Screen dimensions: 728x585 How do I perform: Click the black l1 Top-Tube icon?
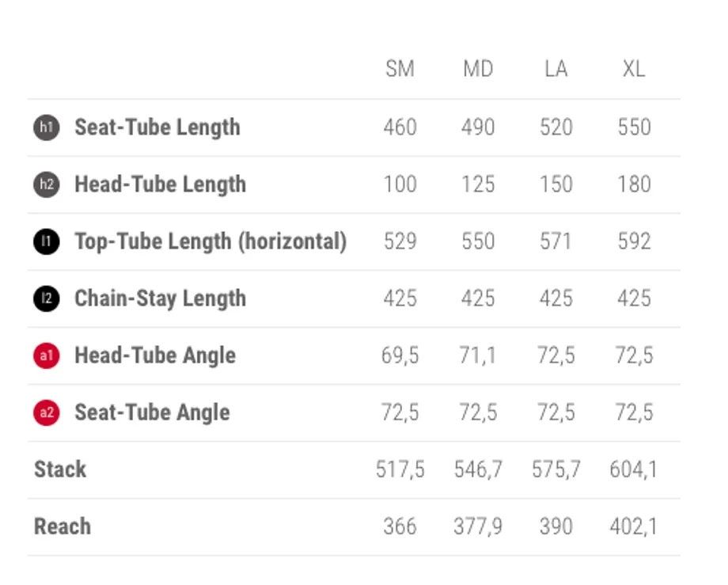coord(47,241)
